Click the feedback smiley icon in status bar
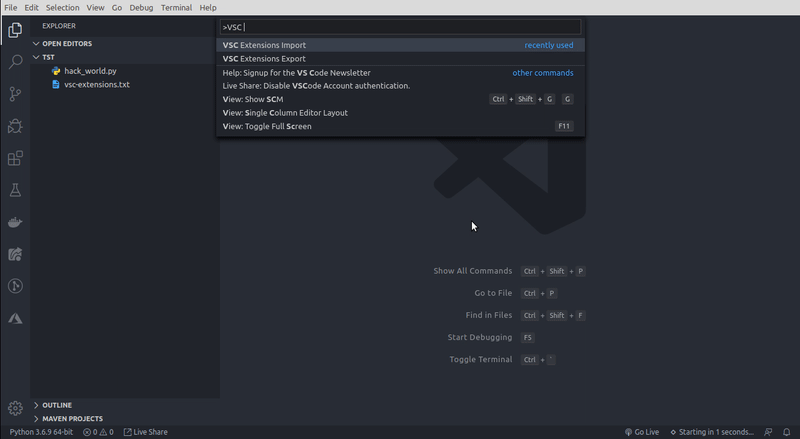Viewport: 800px width, 439px height. click(x=768, y=432)
